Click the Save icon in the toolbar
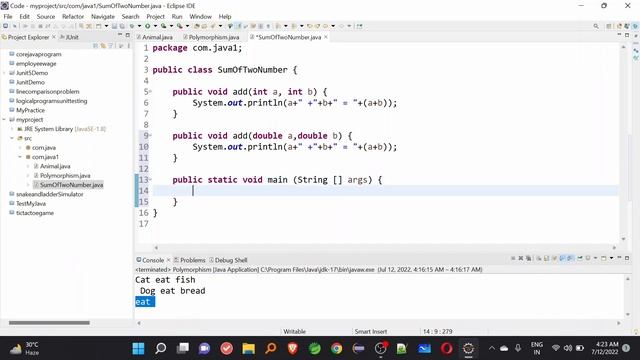Viewport: 640px width, 360px height. (114, 26)
